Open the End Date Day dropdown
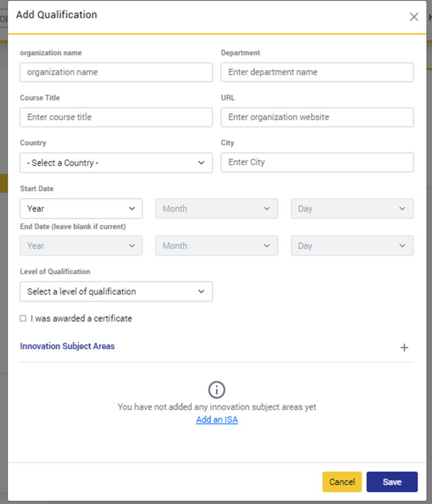This screenshot has width=432, height=504. coord(352,246)
